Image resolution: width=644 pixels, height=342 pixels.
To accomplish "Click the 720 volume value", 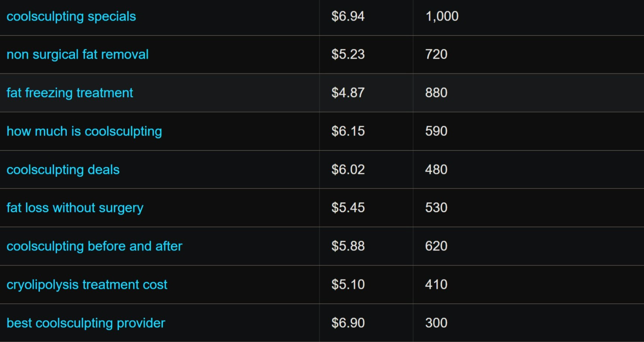I will 436,55.
